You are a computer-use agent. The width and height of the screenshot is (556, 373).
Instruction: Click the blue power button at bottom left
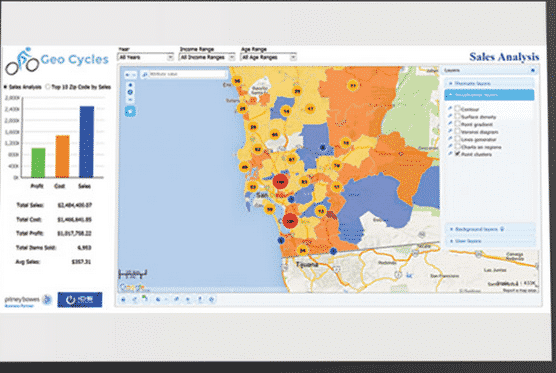pyautogui.click(x=80, y=300)
